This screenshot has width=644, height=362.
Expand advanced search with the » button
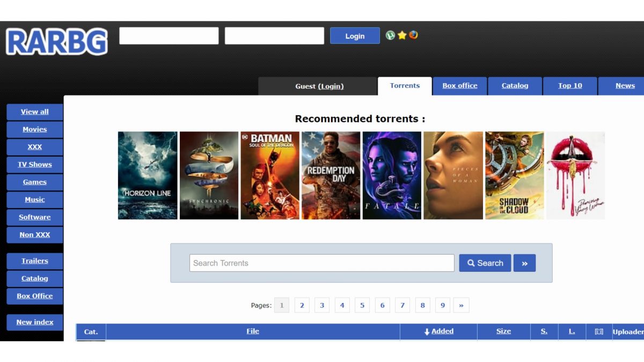pyautogui.click(x=524, y=263)
